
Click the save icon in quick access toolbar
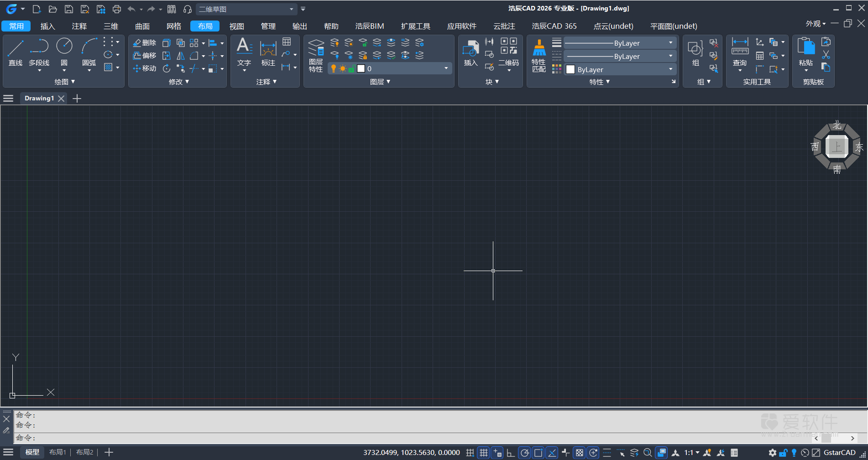tap(68, 9)
